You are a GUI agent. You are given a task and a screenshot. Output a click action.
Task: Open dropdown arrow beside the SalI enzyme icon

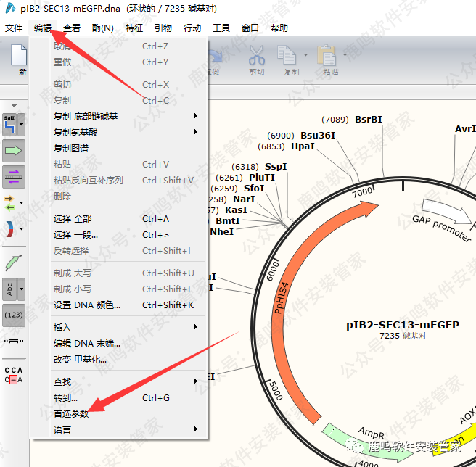coord(22,125)
